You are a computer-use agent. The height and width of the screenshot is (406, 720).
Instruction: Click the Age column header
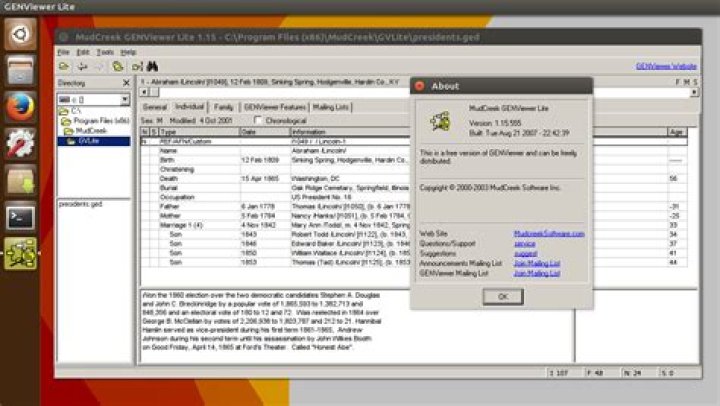(x=677, y=132)
